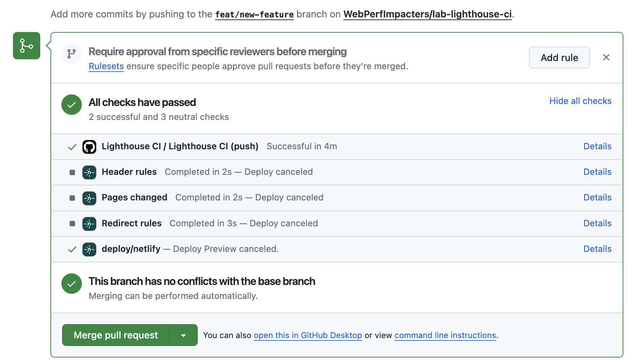The height and width of the screenshot is (364, 637).
Task: Click the GitHub logo for Lighthouse CI
Action: coord(89,147)
